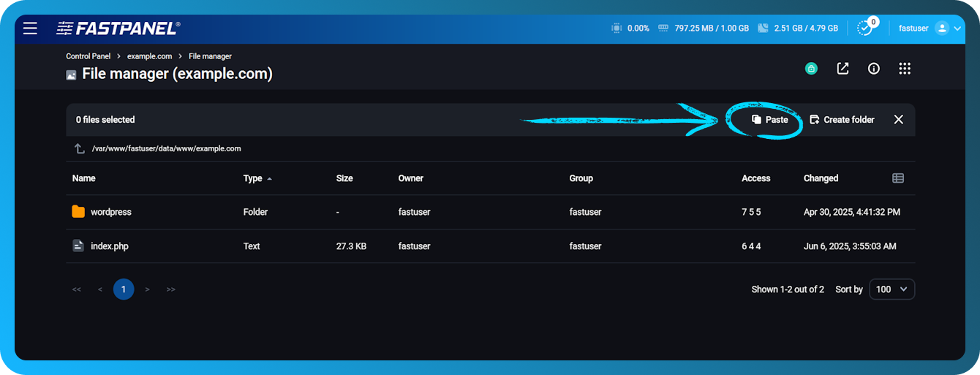Sort the list by Name column
Viewport: 980px width, 375px height.
[84, 178]
